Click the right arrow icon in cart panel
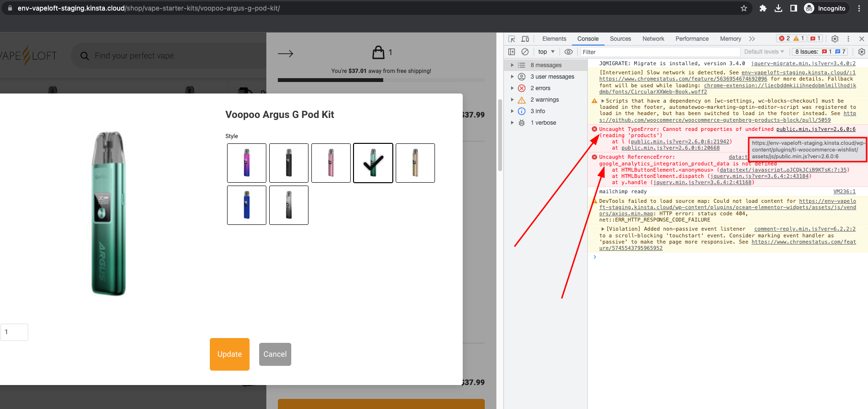This screenshot has width=868, height=409. click(x=286, y=54)
